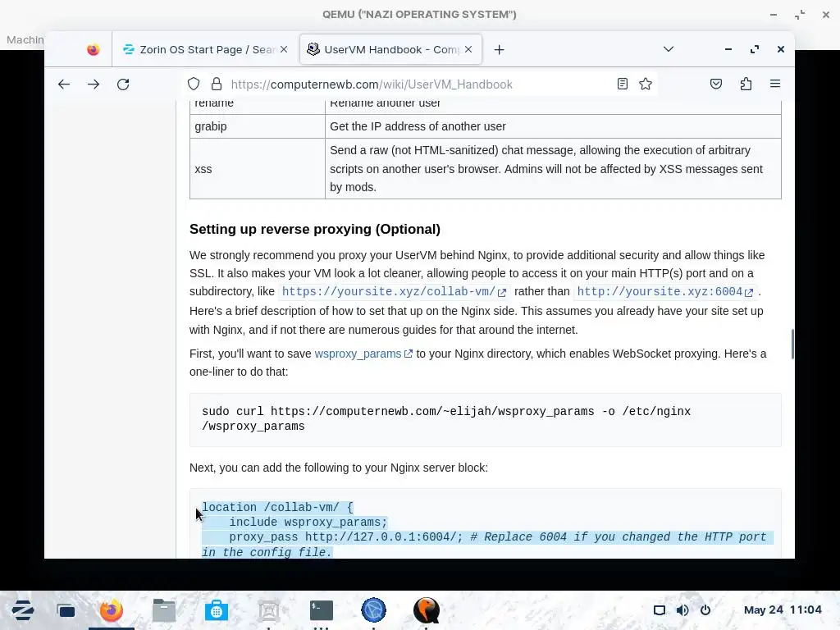Click the QEMU bird icon in taskbar
Image resolution: width=840 pixels, height=630 pixels.
coord(427,610)
